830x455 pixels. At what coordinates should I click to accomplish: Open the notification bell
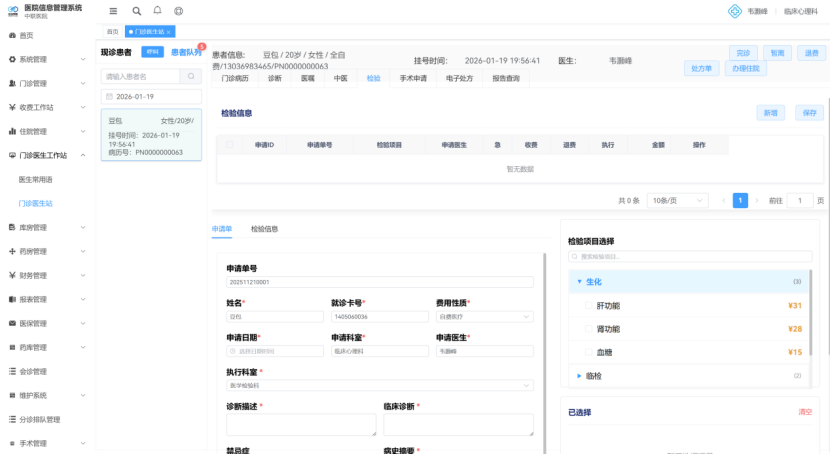tap(157, 11)
